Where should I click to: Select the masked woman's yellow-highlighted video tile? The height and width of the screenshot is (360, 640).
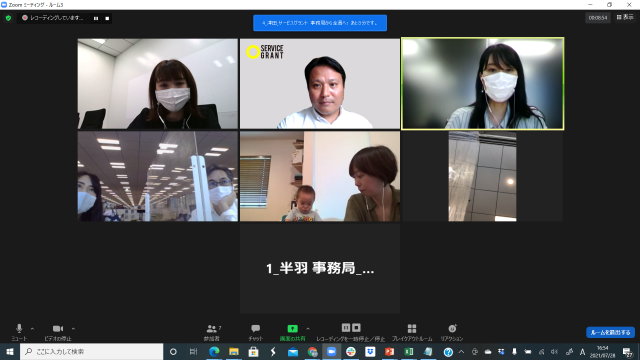(x=482, y=84)
